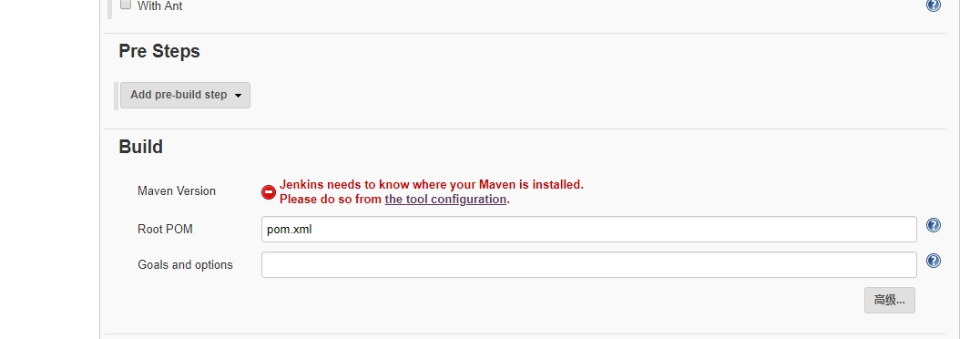Select the Pre Steps section heading
980x339 pixels.
pyautogui.click(x=159, y=51)
